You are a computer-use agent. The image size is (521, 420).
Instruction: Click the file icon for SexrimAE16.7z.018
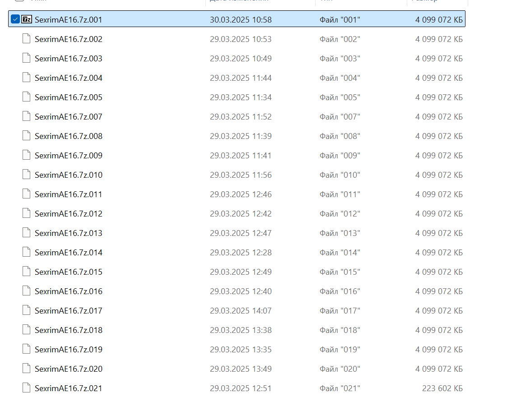[x=27, y=330]
